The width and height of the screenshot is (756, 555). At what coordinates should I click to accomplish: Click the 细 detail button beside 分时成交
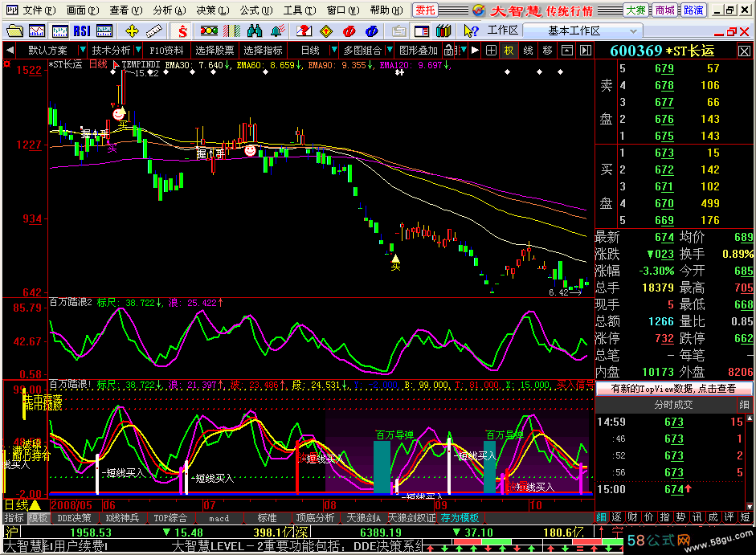[744, 405]
